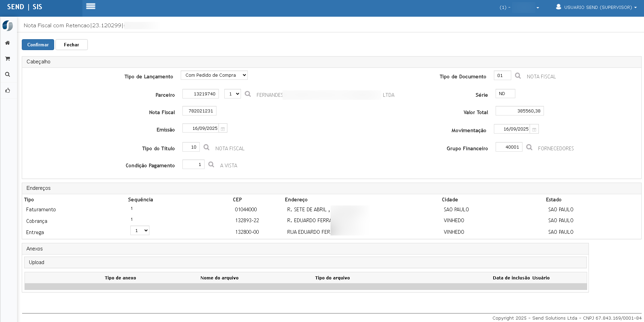Open Parceiro sequence dropdown
The image size is (644, 322).
[x=232, y=94]
